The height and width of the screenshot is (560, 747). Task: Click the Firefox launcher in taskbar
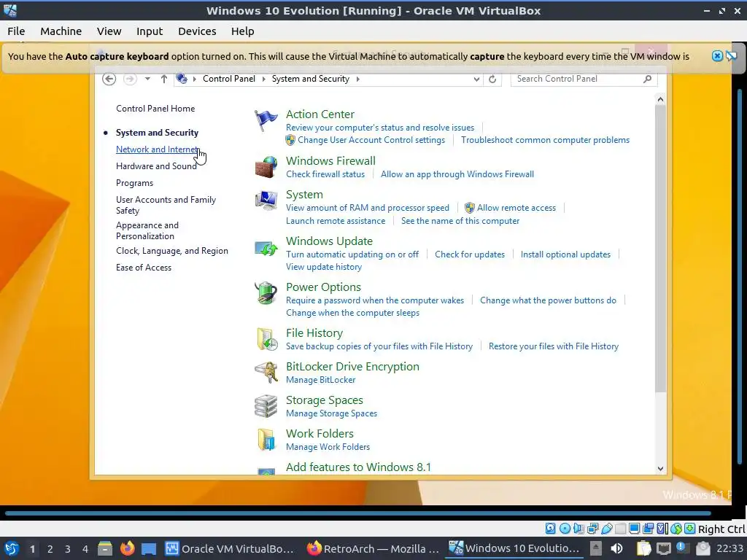click(x=127, y=548)
